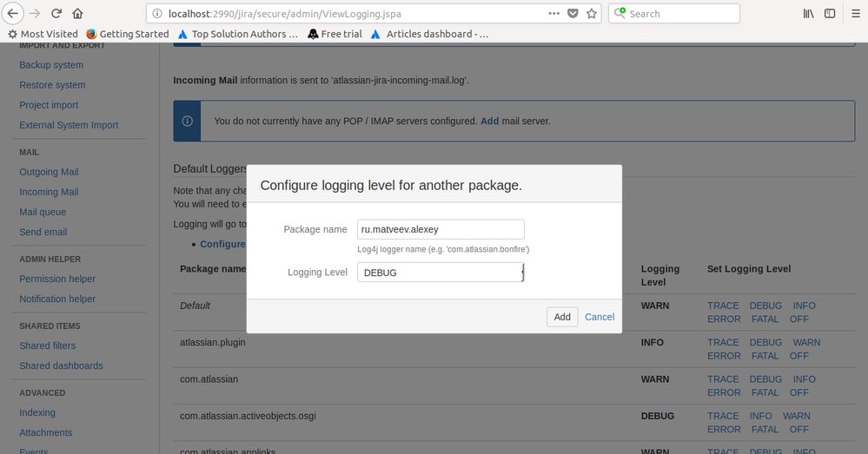Screen dimensions: 868x454
Task: Open page actions three-dots menu
Action: pyautogui.click(x=553, y=14)
